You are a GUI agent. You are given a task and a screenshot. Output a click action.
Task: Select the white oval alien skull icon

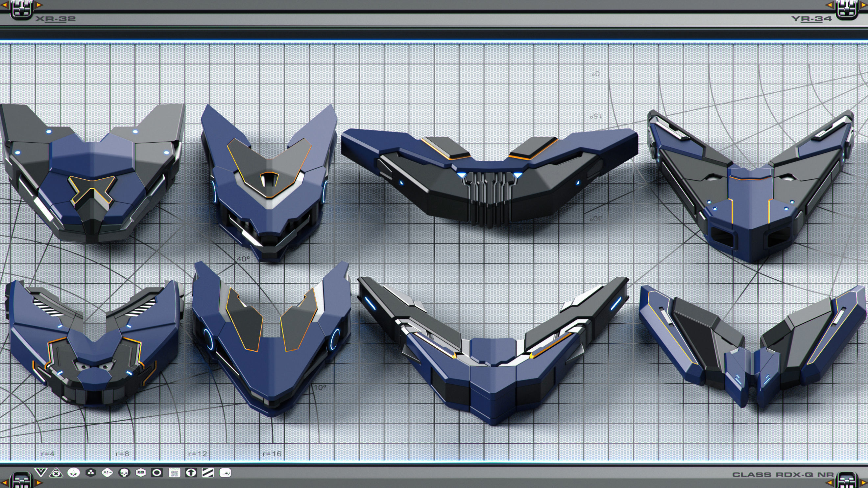tap(73, 473)
